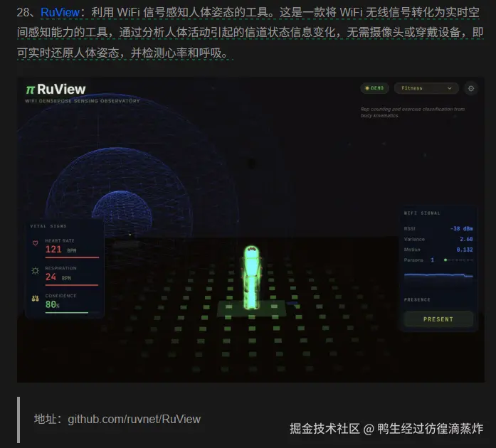Click the Persons count indicator dots
The image size is (496, 448).
pyautogui.click(x=459, y=260)
